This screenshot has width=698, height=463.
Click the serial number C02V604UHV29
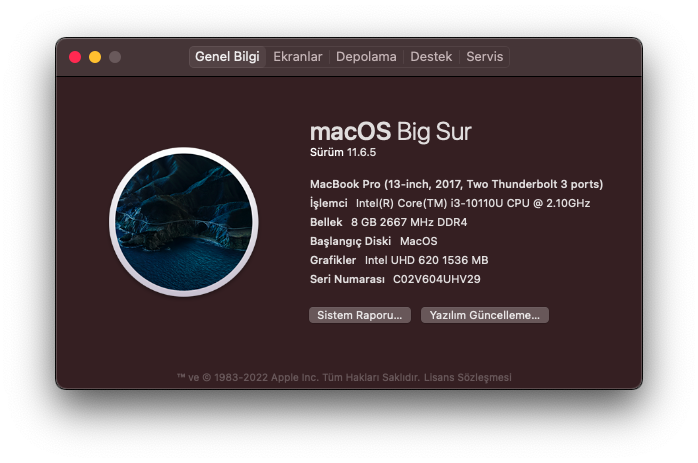tap(436, 279)
